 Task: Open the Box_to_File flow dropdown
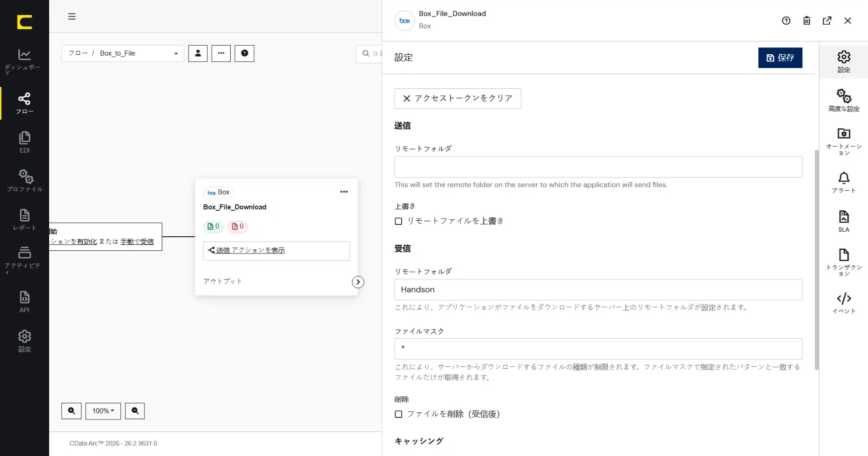(123, 53)
